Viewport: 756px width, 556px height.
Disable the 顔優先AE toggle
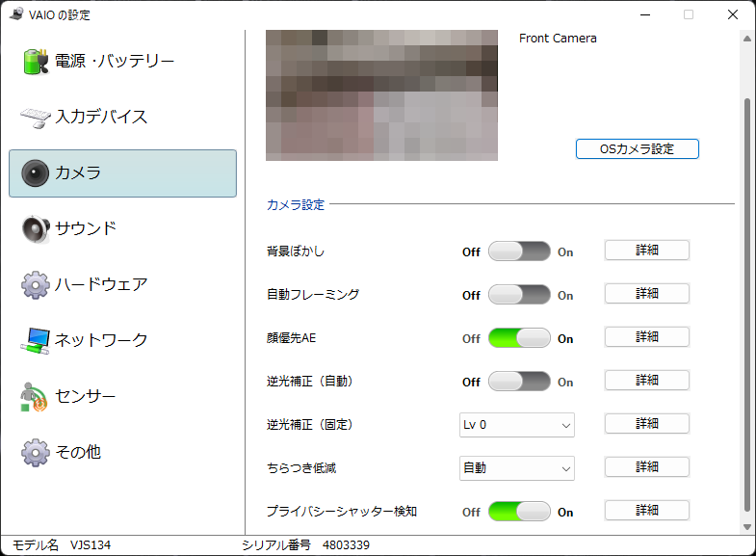pos(519,338)
